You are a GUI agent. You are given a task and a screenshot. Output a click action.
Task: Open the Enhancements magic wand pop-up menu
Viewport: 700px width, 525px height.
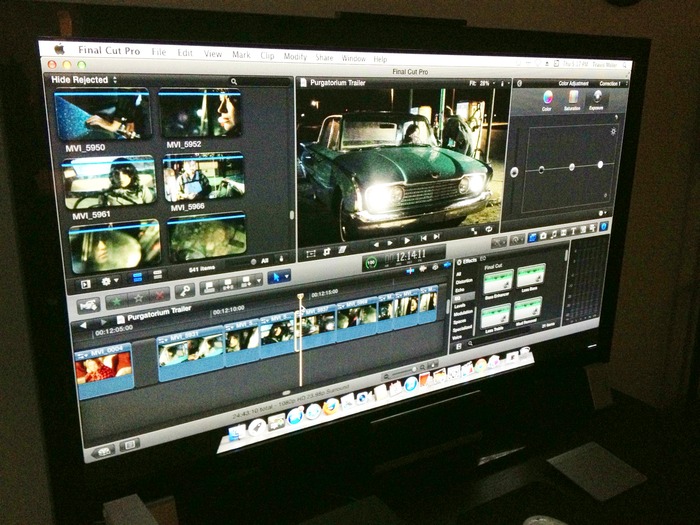pos(499,242)
